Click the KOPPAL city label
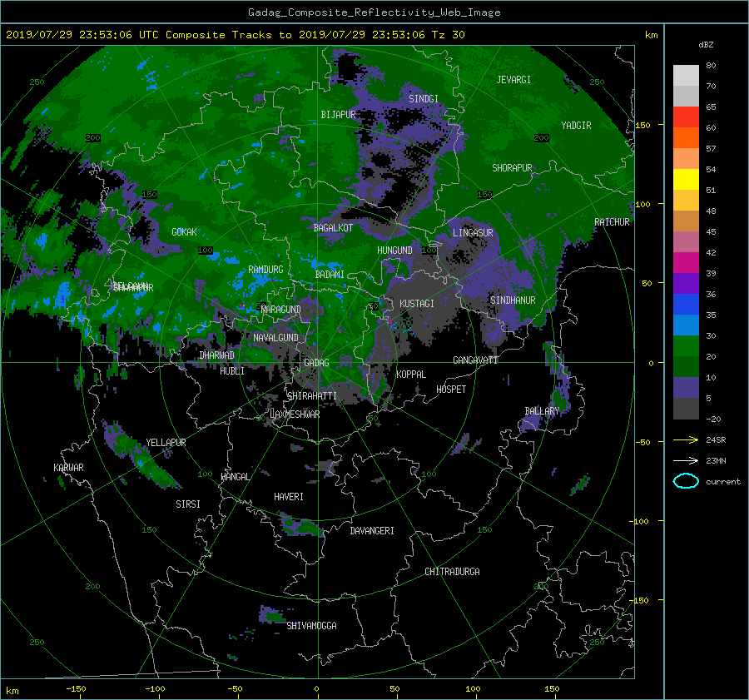Viewport: 749px width, 700px height. coord(411,375)
